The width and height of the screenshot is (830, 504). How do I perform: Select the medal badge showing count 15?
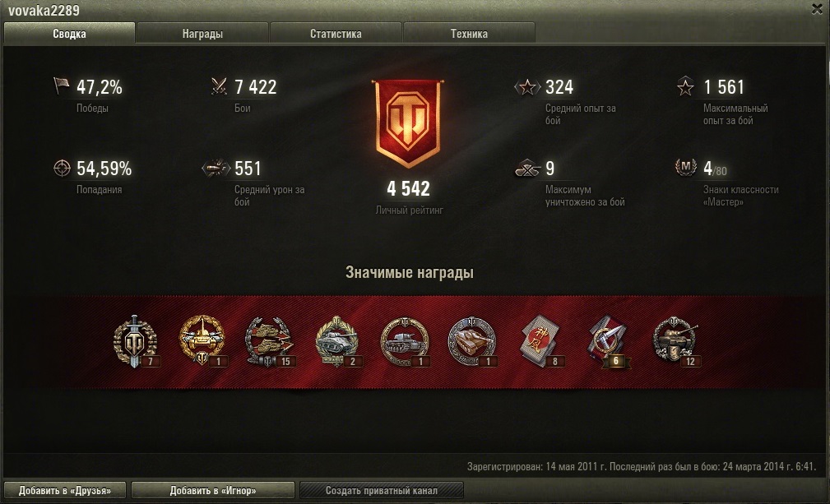tap(270, 342)
